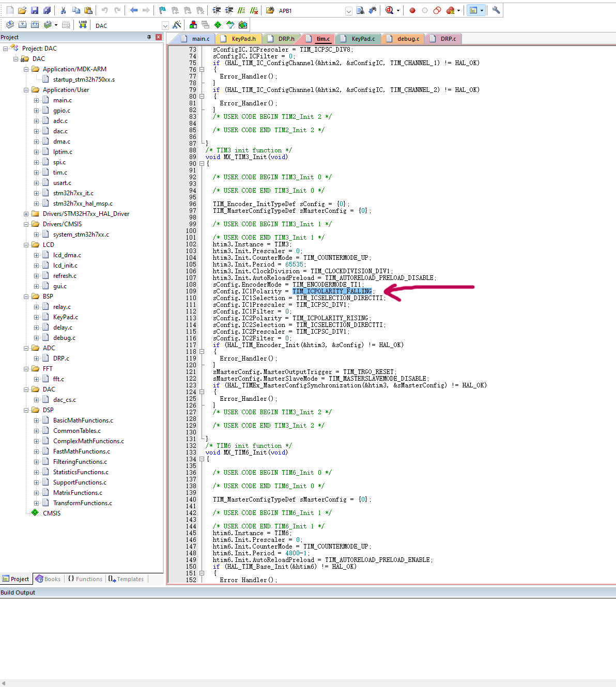The height and width of the screenshot is (687, 616).
Task: Download code to flash with LOAD
Action: pyautogui.click(x=83, y=25)
